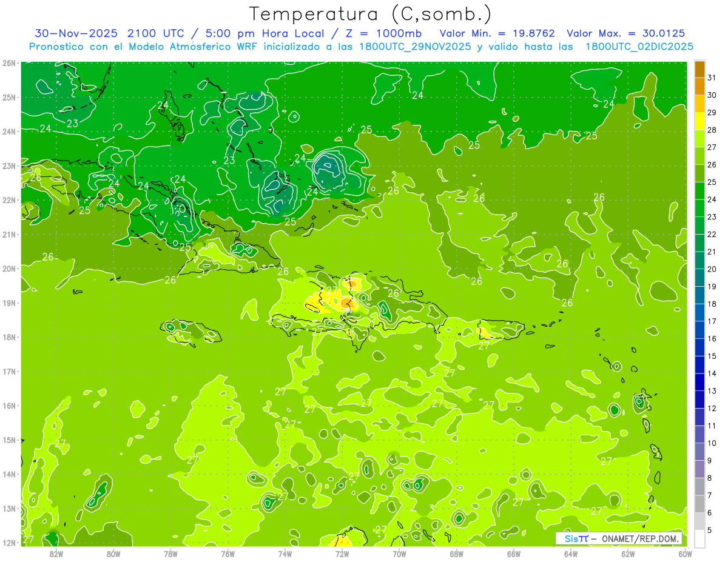
Task: Click the '12N' latitude axis label
Action: pos(9,543)
